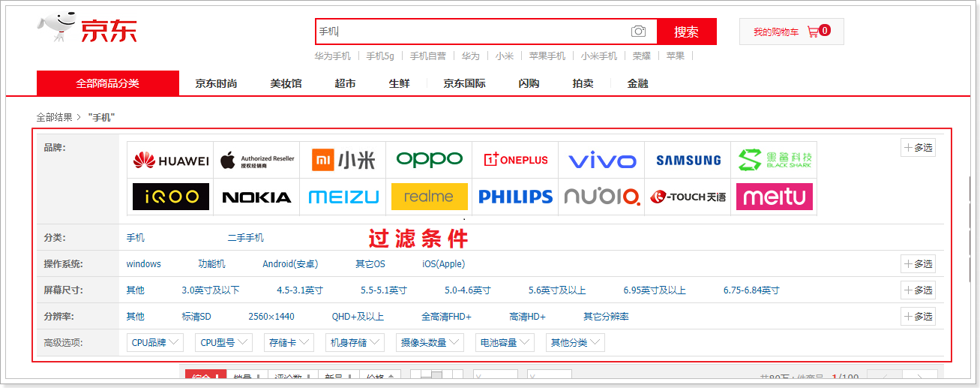
Task: Click the camera image-search icon
Action: (638, 32)
